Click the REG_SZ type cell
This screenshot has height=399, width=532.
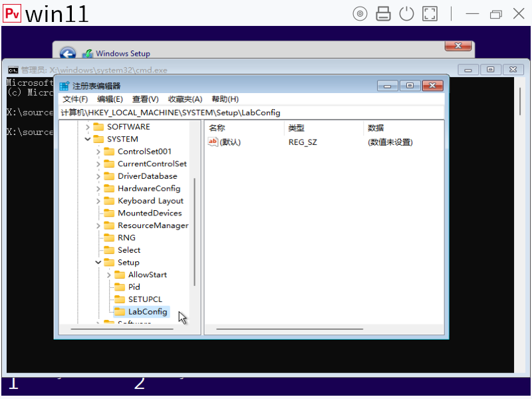coord(303,142)
